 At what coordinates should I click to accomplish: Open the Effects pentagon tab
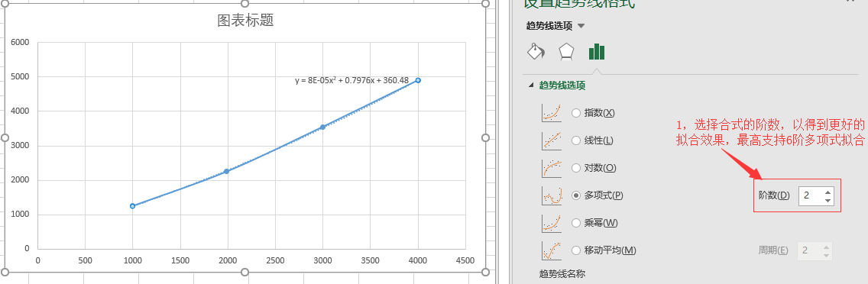coord(566,51)
